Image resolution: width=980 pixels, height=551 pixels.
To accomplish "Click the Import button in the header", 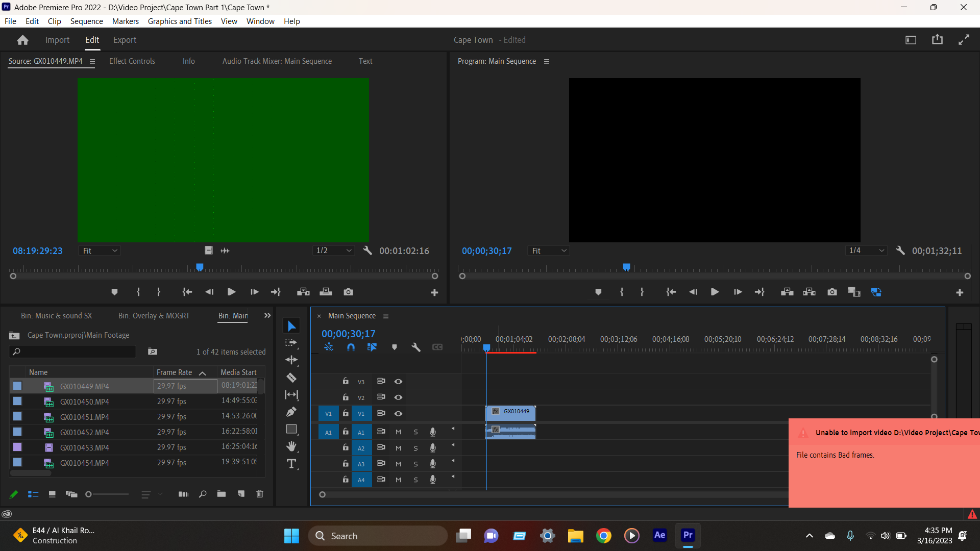I will [x=57, y=40].
